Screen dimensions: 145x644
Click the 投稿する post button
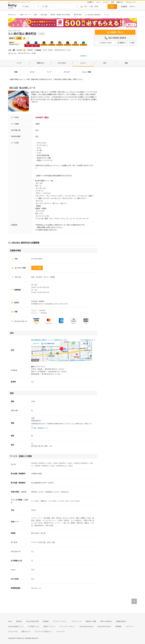[x=122, y=43]
